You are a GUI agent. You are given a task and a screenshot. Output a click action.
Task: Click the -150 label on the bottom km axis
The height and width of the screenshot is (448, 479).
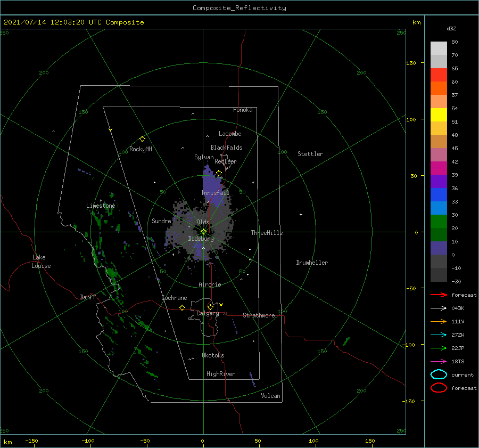(31, 441)
